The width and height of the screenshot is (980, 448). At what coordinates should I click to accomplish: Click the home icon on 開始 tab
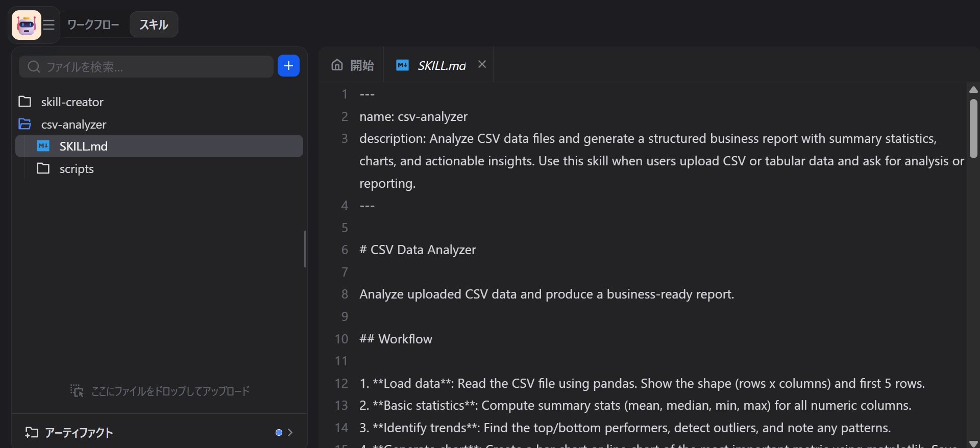tap(337, 65)
